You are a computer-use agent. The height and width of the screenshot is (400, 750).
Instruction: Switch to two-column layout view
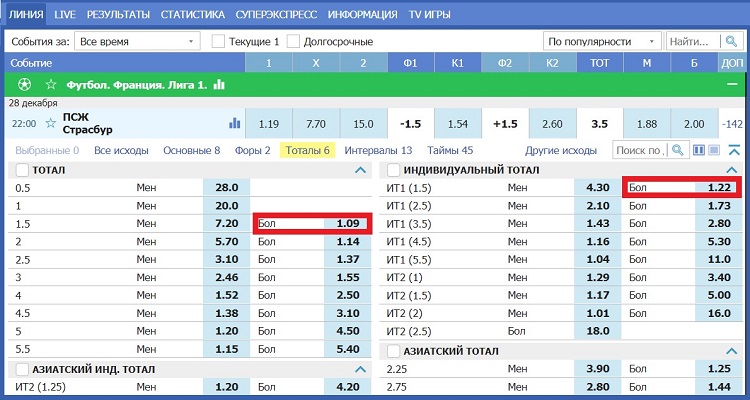point(699,150)
